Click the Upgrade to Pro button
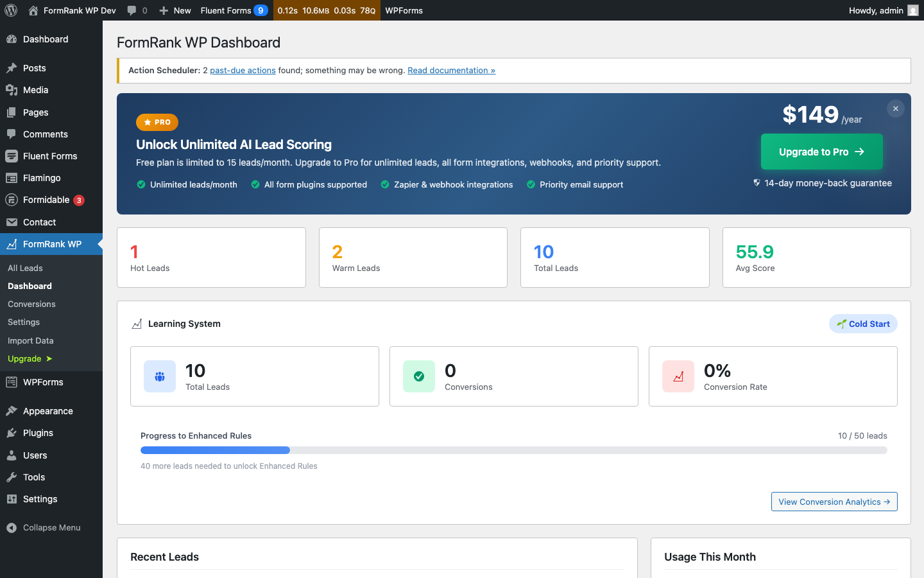The height and width of the screenshot is (578, 924). [821, 152]
